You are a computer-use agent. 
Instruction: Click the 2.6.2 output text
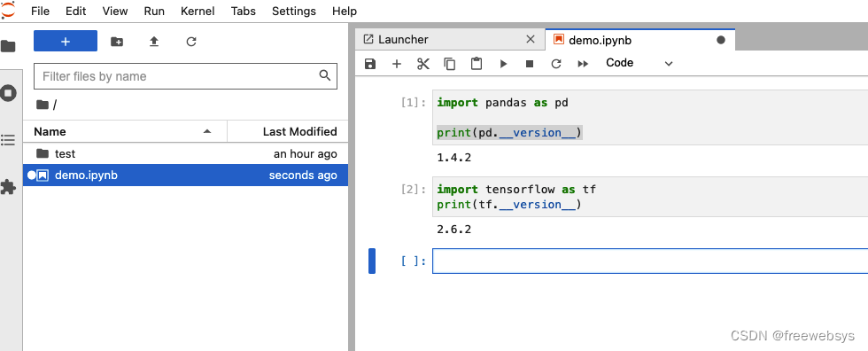coord(453,229)
